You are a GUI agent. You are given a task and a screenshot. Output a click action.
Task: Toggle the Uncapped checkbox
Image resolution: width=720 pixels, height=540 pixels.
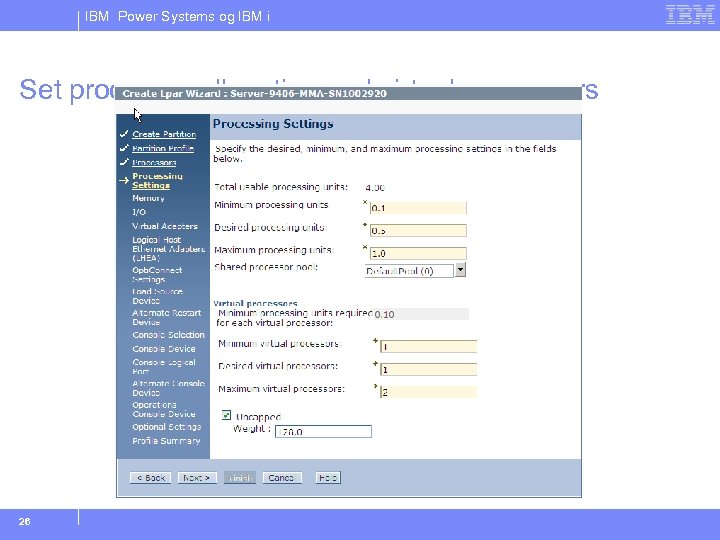pyautogui.click(x=226, y=415)
